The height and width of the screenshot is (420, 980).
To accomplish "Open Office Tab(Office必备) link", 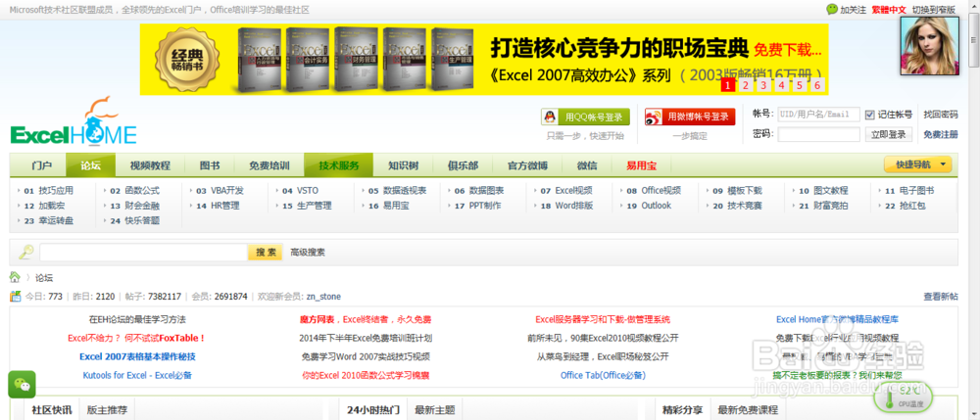I will 603,376.
